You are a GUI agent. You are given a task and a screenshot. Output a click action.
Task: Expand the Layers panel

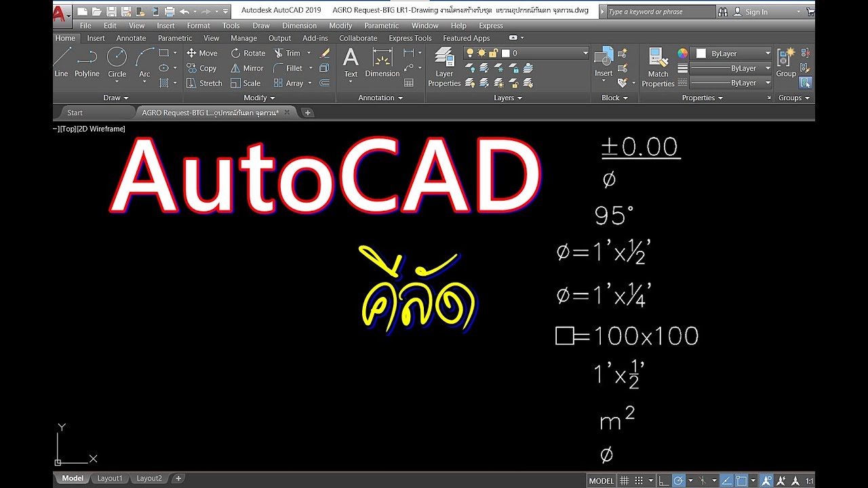pyautogui.click(x=508, y=98)
